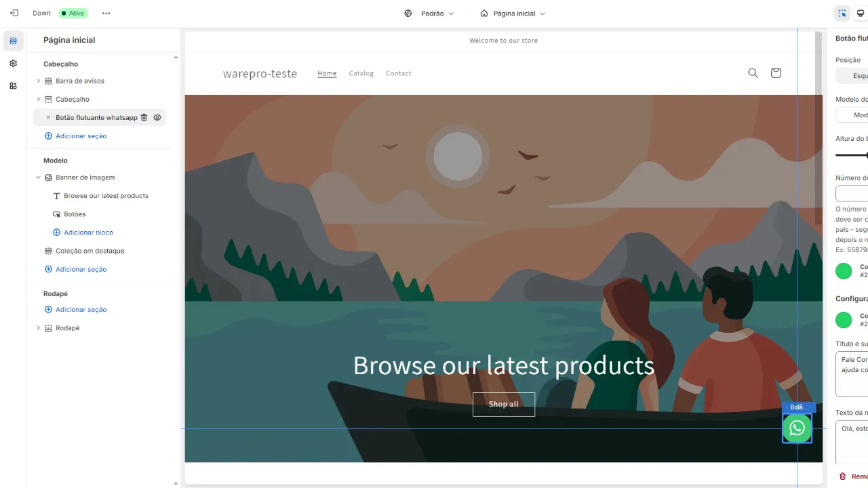The width and height of the screenshot is (868, 488).
Task: Open the app embeds icon in rail
Action: point(13,85)
